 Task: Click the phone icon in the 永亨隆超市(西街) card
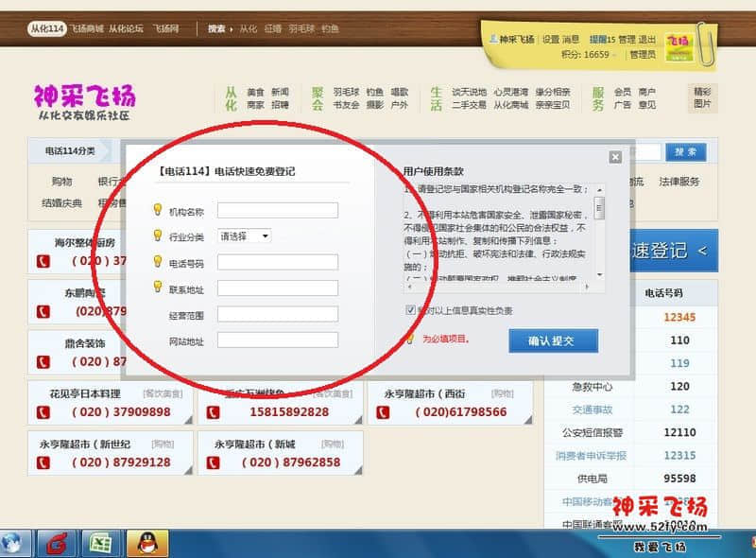coord(383,412)
